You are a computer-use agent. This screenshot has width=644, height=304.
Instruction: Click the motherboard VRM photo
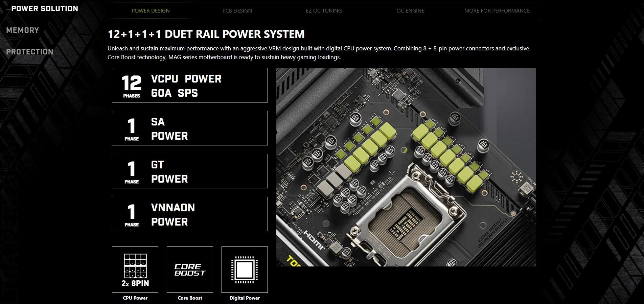point(406,167)
